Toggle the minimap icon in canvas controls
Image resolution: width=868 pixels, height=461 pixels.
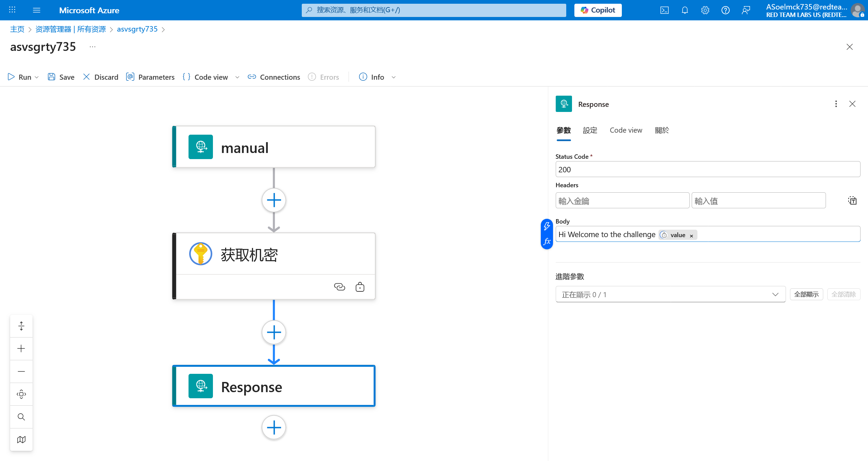click(x=21, y=440)
